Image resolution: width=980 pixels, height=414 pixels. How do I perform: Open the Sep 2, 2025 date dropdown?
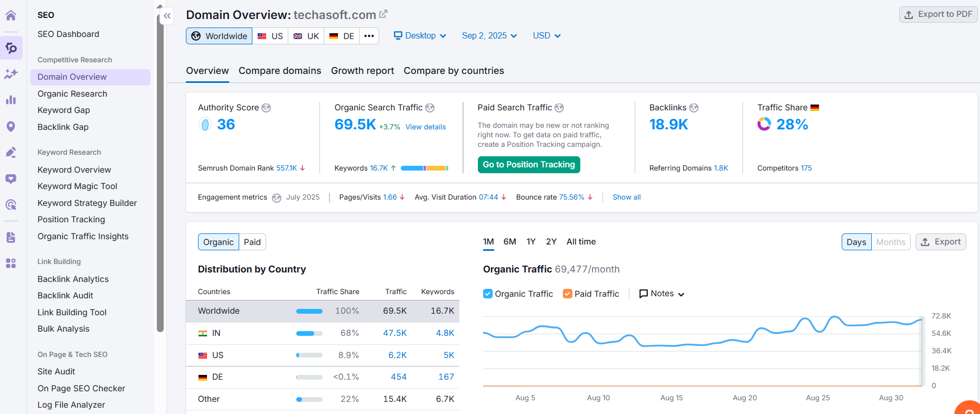[x=489, y=36]
